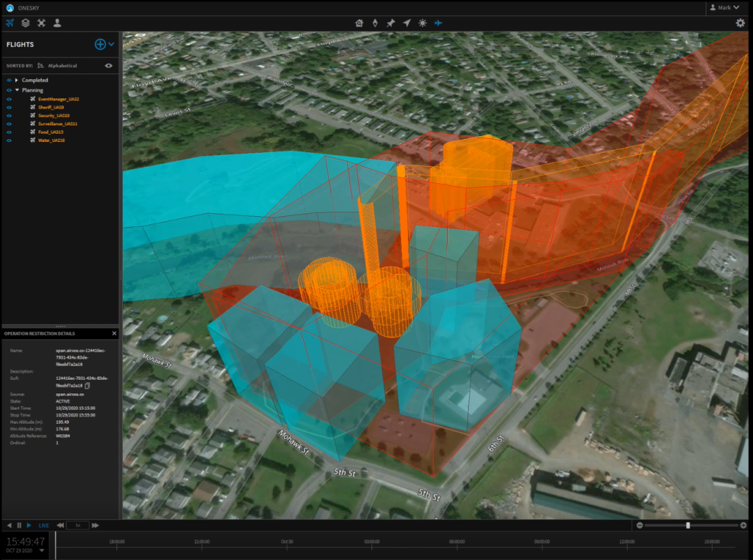Image resolution: width=753 pixels, height=560 pixels.
Task: Collapse the Planning flights group
Action: click(16, 90)
